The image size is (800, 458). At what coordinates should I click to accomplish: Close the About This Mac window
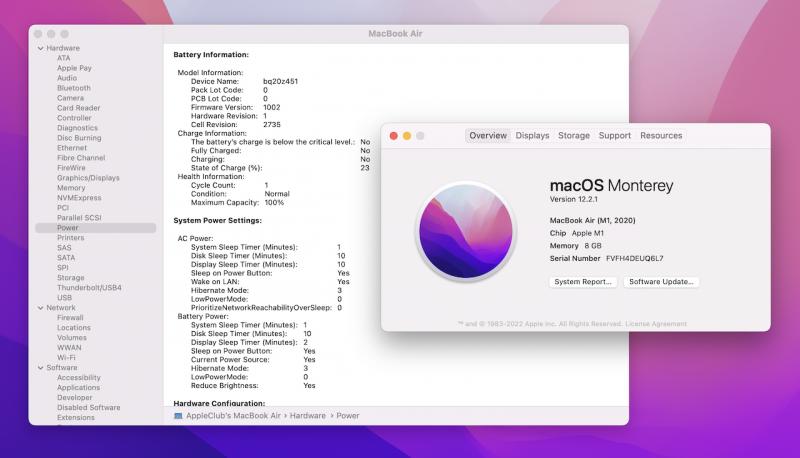pos(393,136)
